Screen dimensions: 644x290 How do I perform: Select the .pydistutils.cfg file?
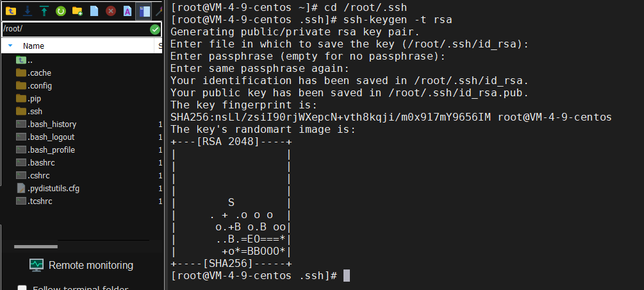click(x=48, y=189)
